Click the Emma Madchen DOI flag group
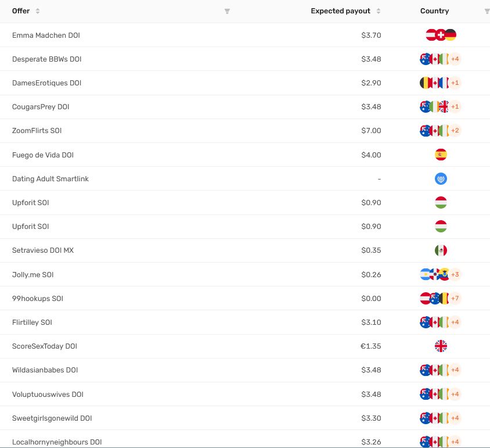 tap(441, 35)
